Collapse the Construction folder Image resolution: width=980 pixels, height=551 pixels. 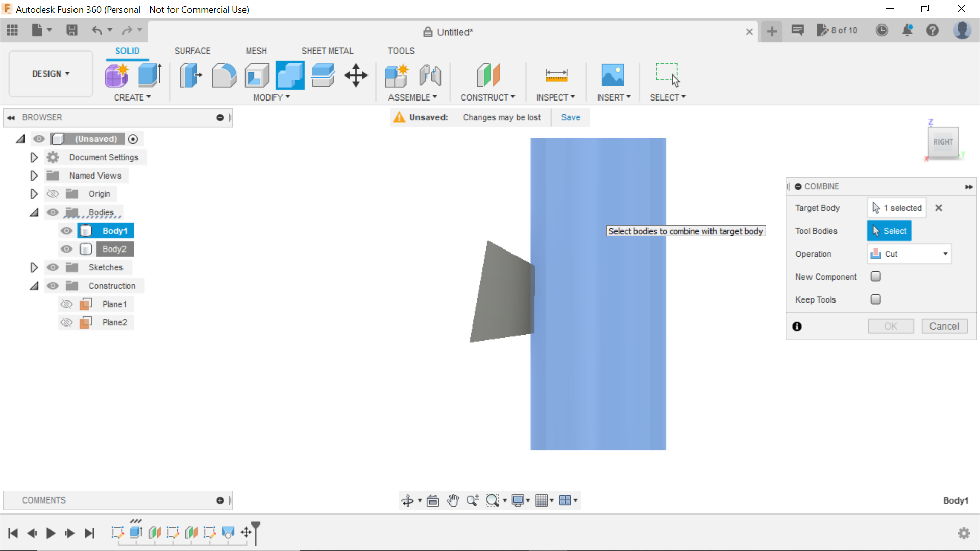34,286
